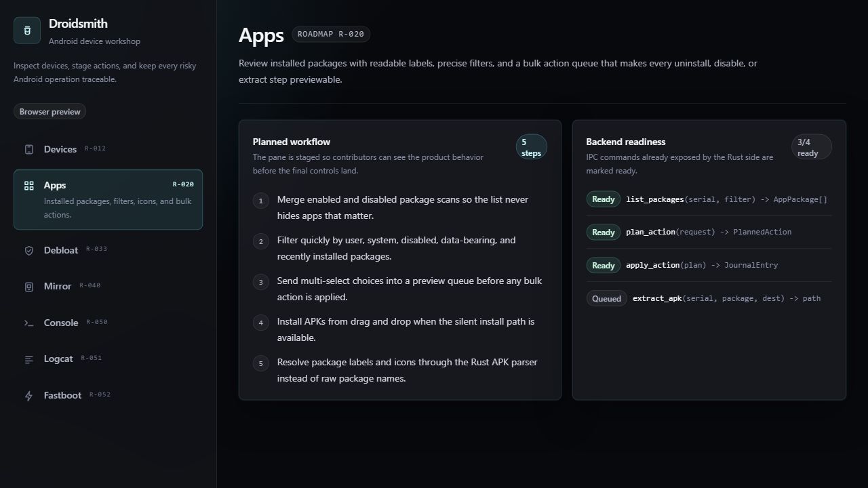Click the list_packages command text
This screenshot has width=868, height=488.
726,199
